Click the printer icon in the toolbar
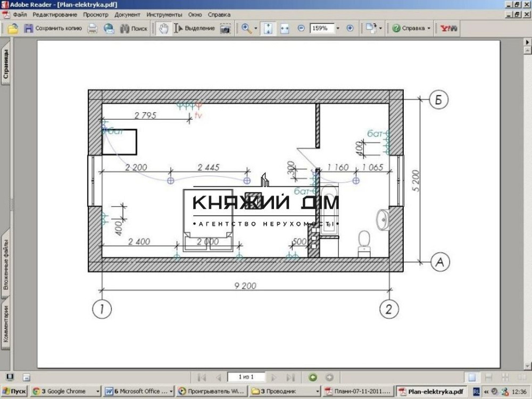532x399 pixels. coord(93,28)
